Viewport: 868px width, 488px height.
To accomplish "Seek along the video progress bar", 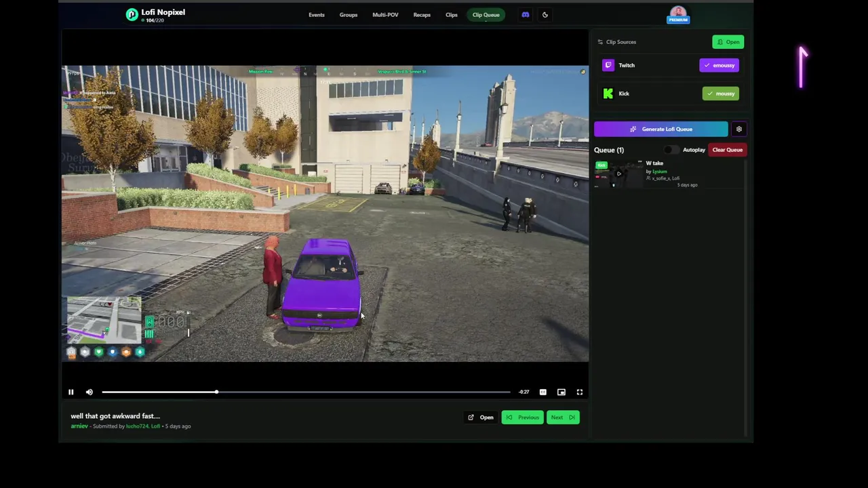I will click(306, 392).
